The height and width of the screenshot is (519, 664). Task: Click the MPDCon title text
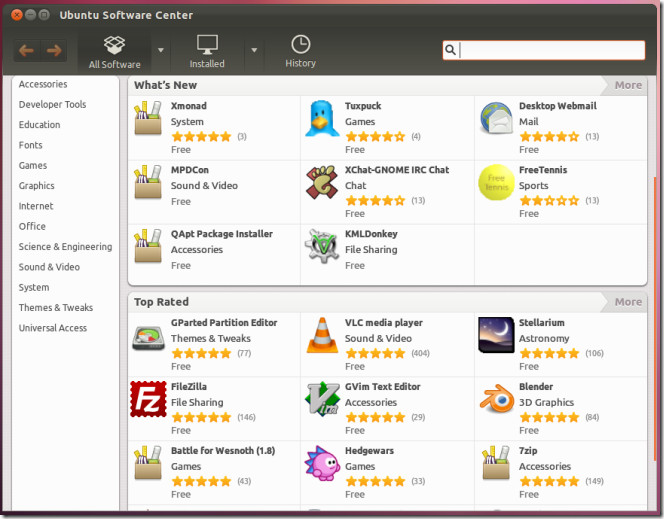190,170
